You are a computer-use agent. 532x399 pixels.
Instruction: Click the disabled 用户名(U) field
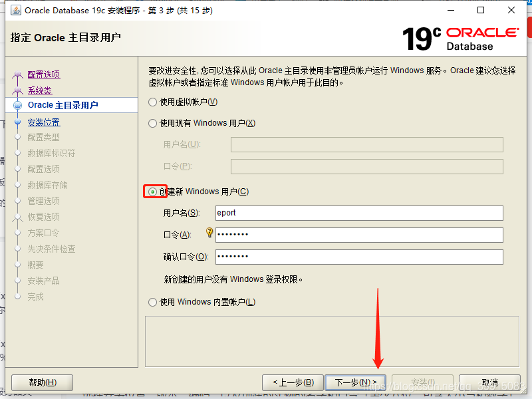point(367,145)
